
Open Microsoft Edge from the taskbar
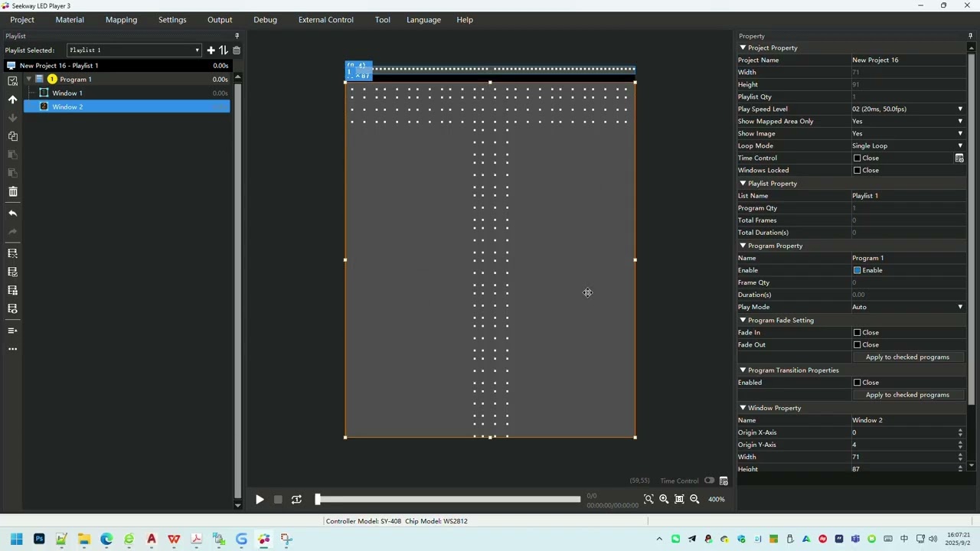(106, 540)
